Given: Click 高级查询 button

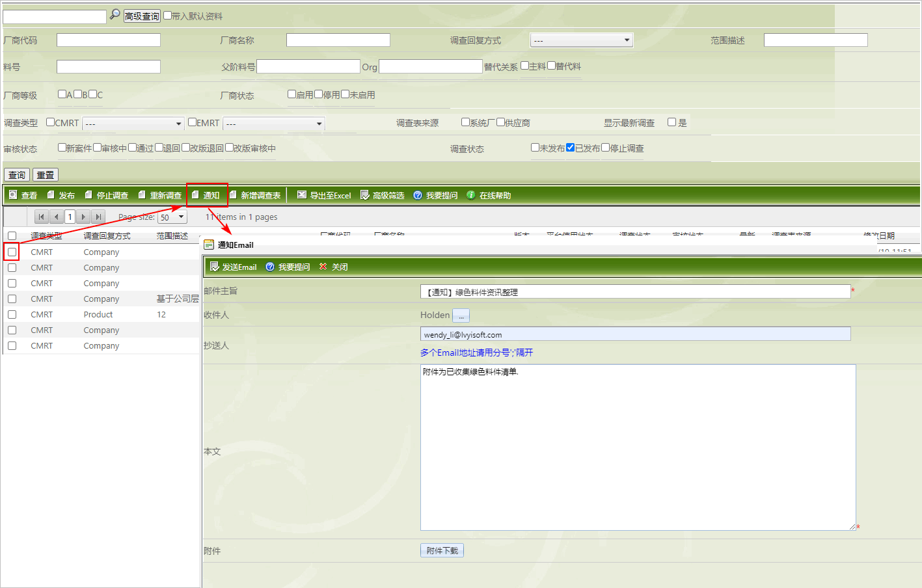Looking at the screenshot, I should [142, 16].
